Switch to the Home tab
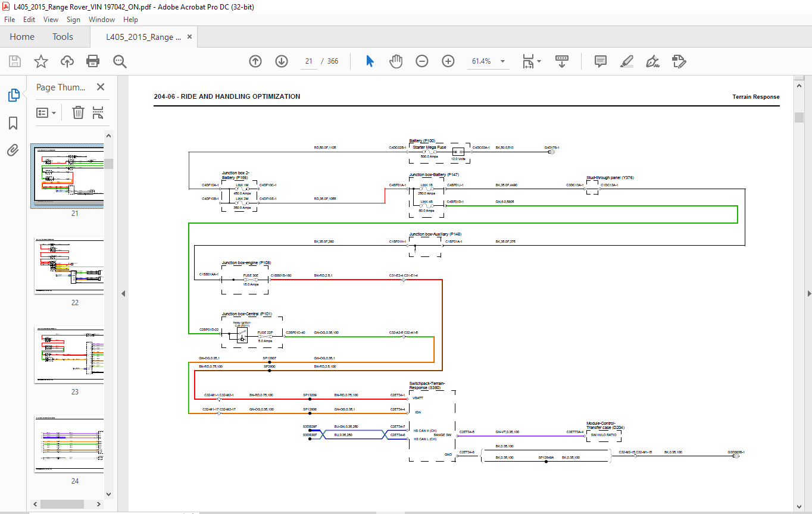Viewport: 812px width, 514px height. 22,37
